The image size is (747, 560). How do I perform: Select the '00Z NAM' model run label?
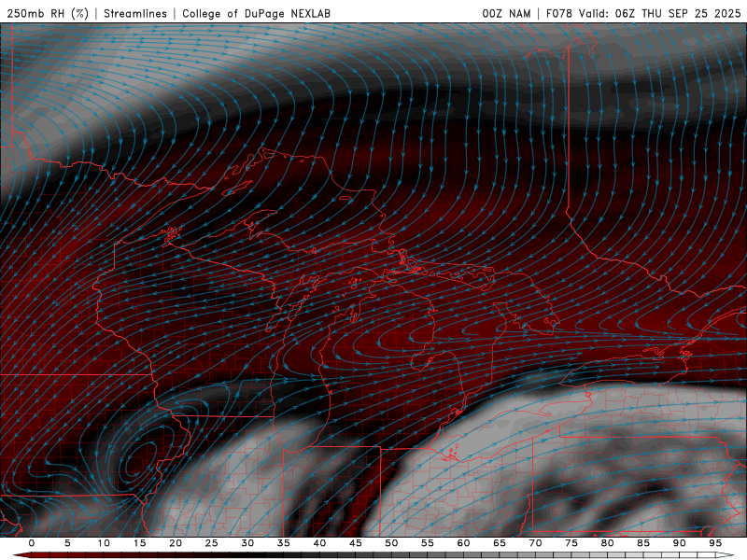coord(506,13)
